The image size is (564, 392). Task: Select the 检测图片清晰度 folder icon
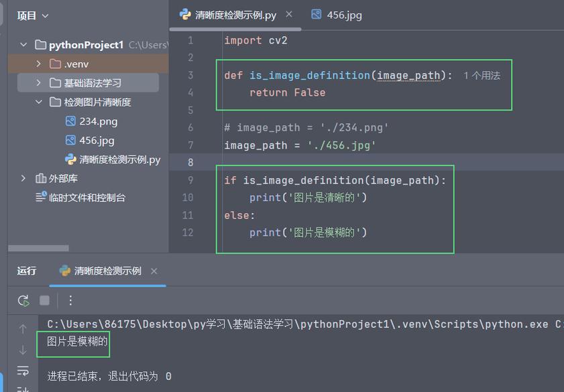point(55,102)
